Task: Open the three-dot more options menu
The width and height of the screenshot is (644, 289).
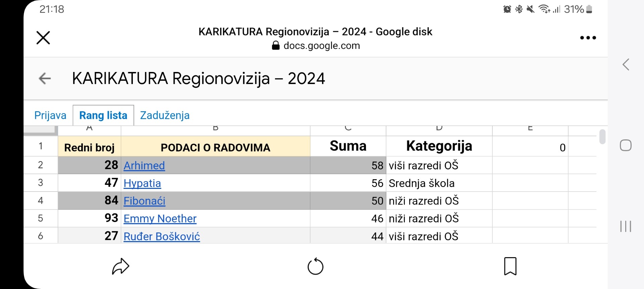Action: click(x=588, y=38)
